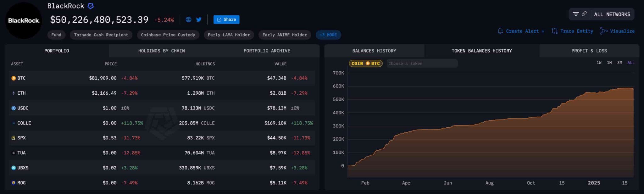Click the BlackRock logo avatar
Screen dimensions: 644x194
(x=24, y=20)
